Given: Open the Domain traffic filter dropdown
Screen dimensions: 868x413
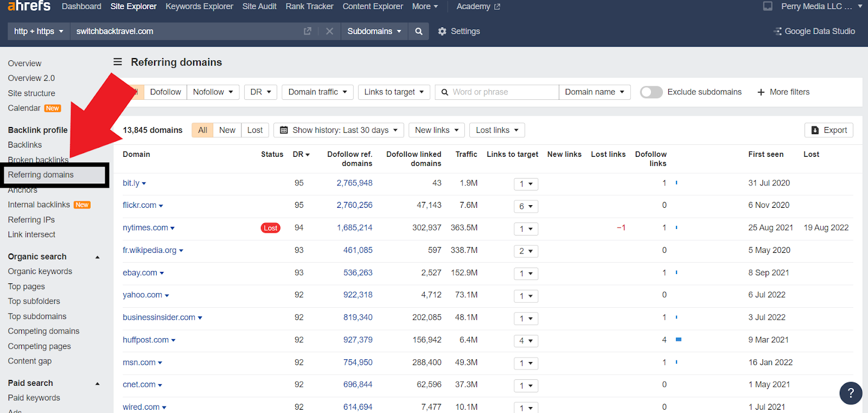Looking at the screenshot, I should pyautogui.click(x=318, y=92).
